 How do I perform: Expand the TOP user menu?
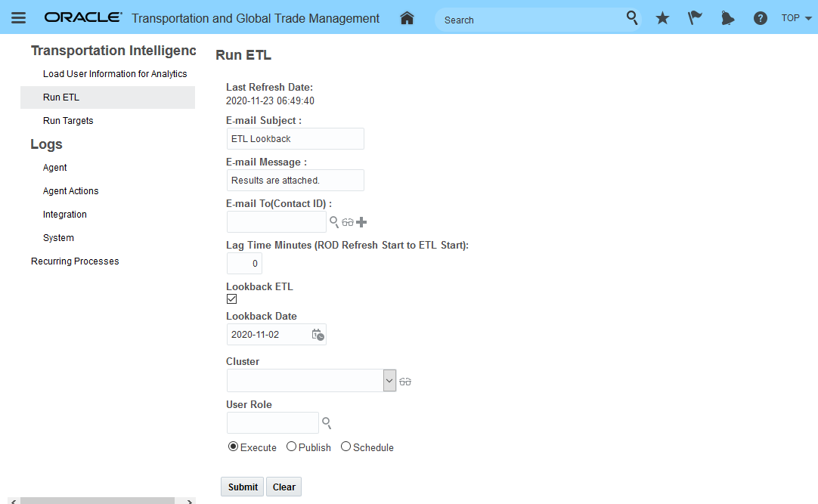point(796,18)
